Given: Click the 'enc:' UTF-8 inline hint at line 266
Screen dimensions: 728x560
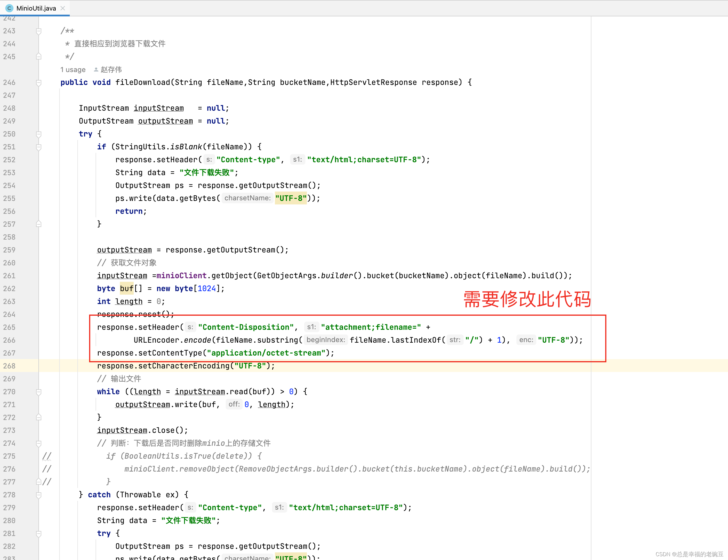Looking at the screenshot, I should [x=526, y=340].
